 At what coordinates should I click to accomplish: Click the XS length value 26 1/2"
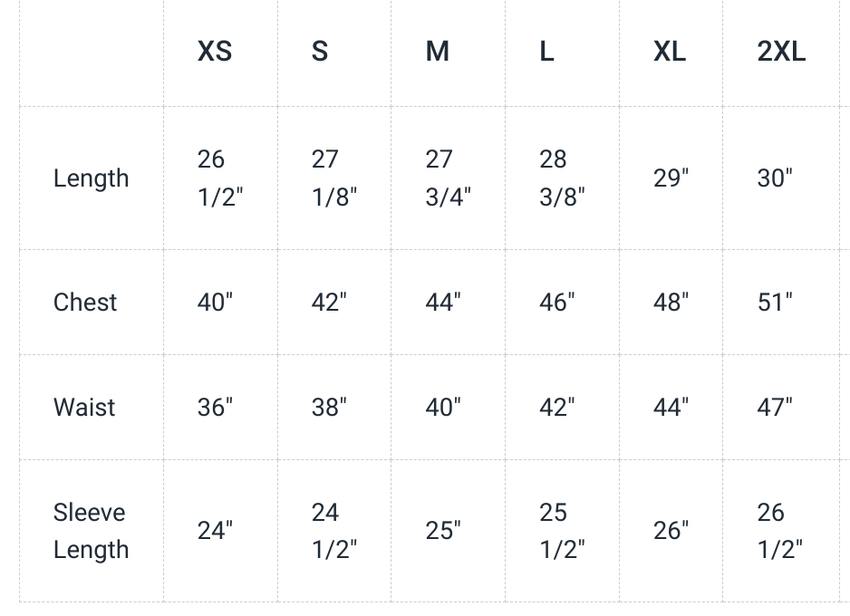pos(220,178)
